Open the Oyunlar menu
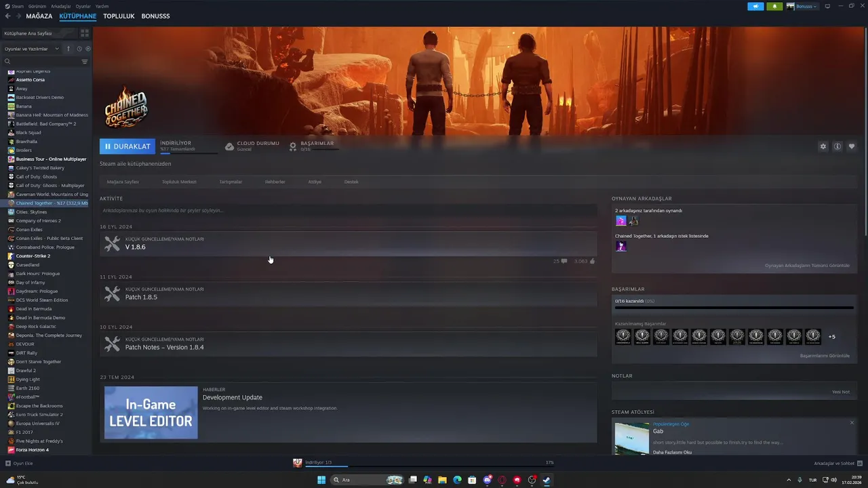 coord(83,6)
